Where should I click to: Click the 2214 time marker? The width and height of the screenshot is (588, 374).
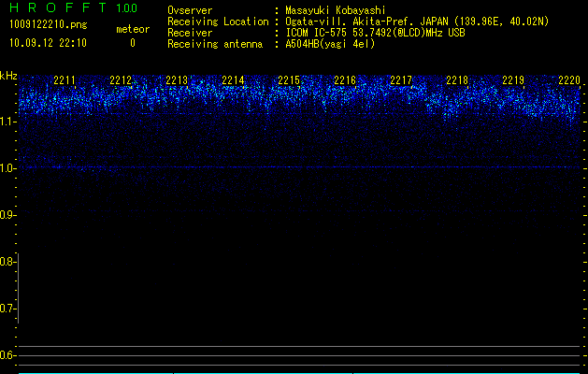[x=233, y=80]
